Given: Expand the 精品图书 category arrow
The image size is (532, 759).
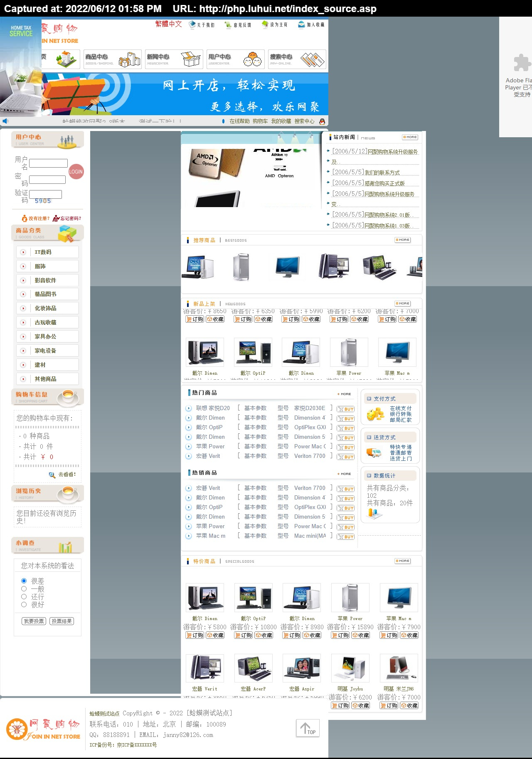Looking at the screenshot, I should click(23, 294).
